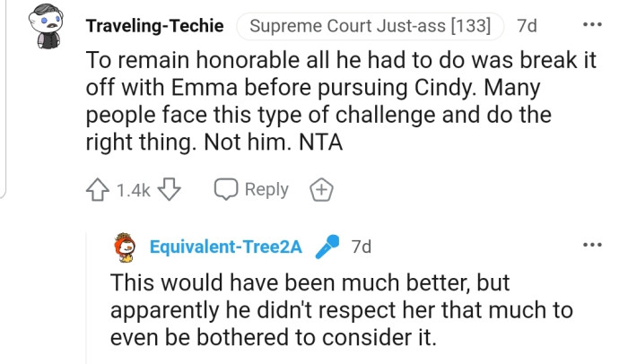Screen dimensions: 628x364
Task: Open the 7d timestamp on Equivalent-Tree2A's reply
Action: pyautogui.click(x=362, y=246)
